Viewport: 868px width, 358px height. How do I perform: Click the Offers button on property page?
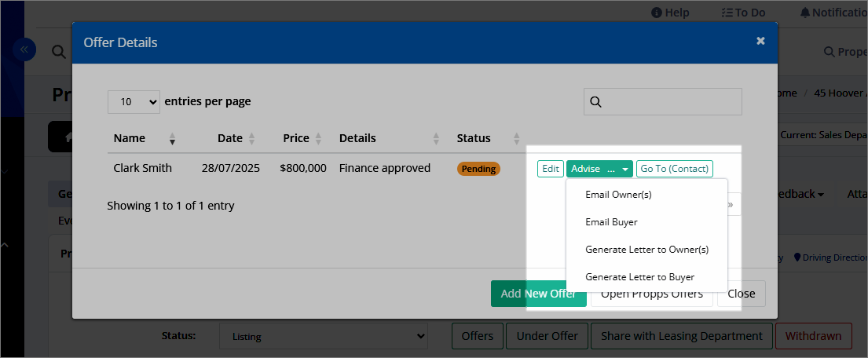point(478,336)
